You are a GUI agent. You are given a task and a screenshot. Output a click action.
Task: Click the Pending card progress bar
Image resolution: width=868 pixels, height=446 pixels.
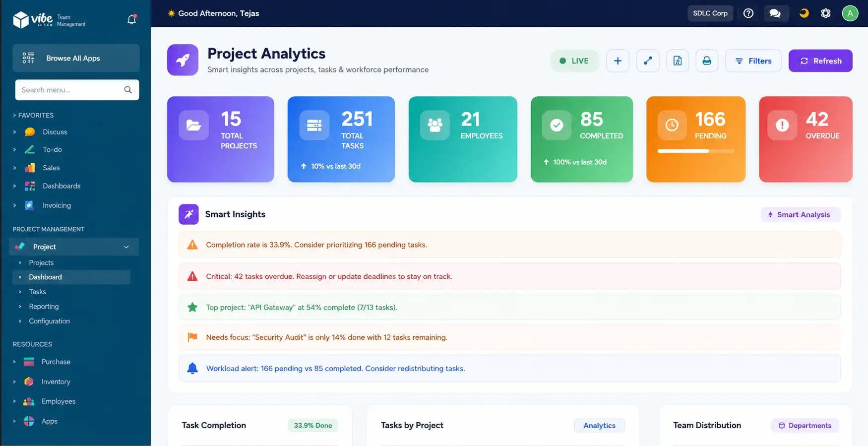point(696,151)
